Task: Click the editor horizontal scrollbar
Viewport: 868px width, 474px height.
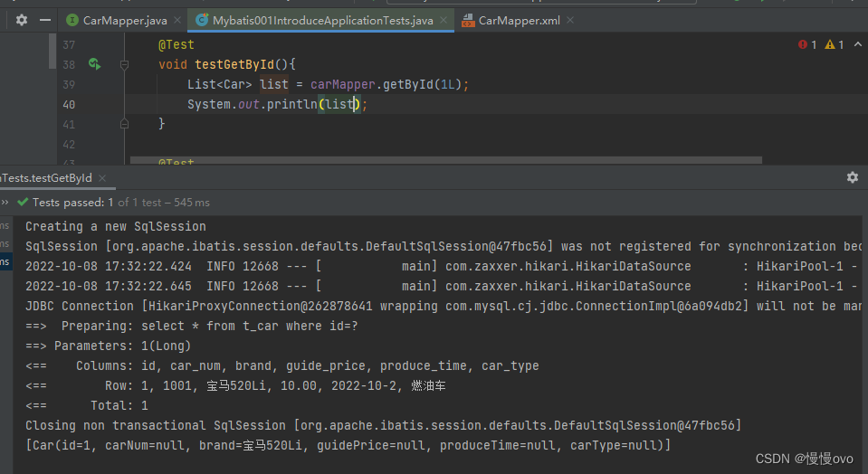Action: tap(445, 160)
